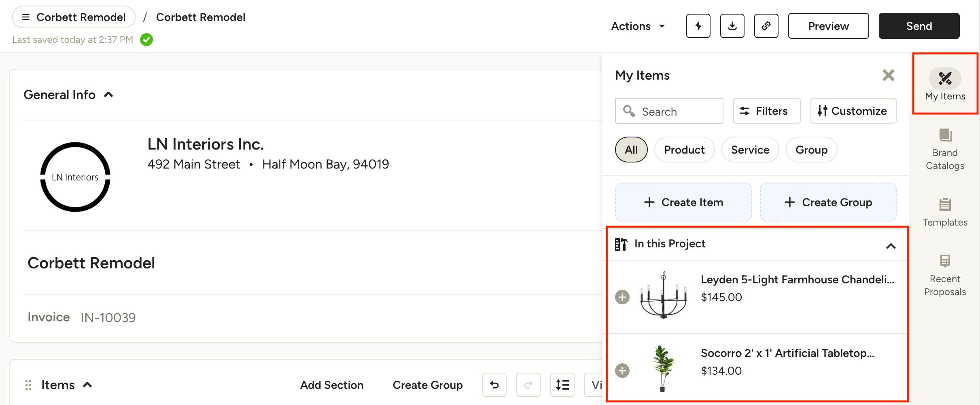Click the Send button

coord(918,26)
